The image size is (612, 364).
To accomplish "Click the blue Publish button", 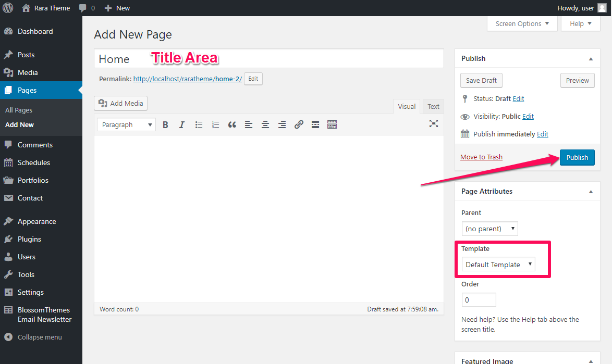I will click(x=577, y=157).
